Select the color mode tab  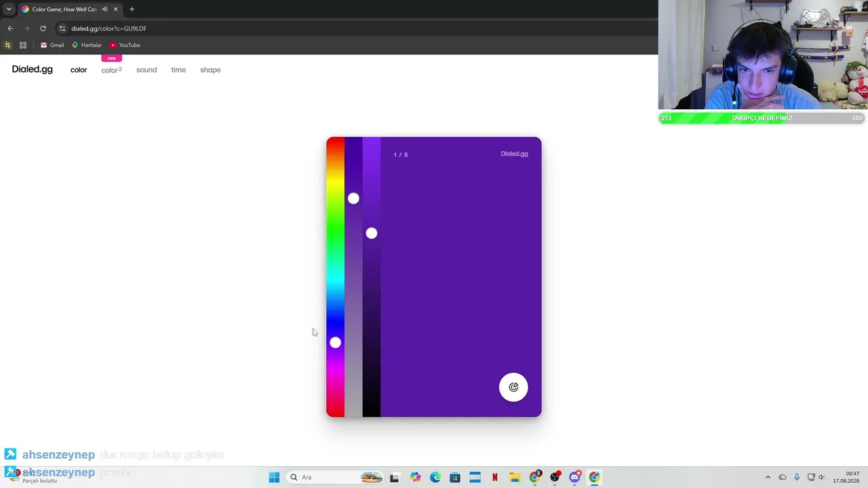pos(79,70)
